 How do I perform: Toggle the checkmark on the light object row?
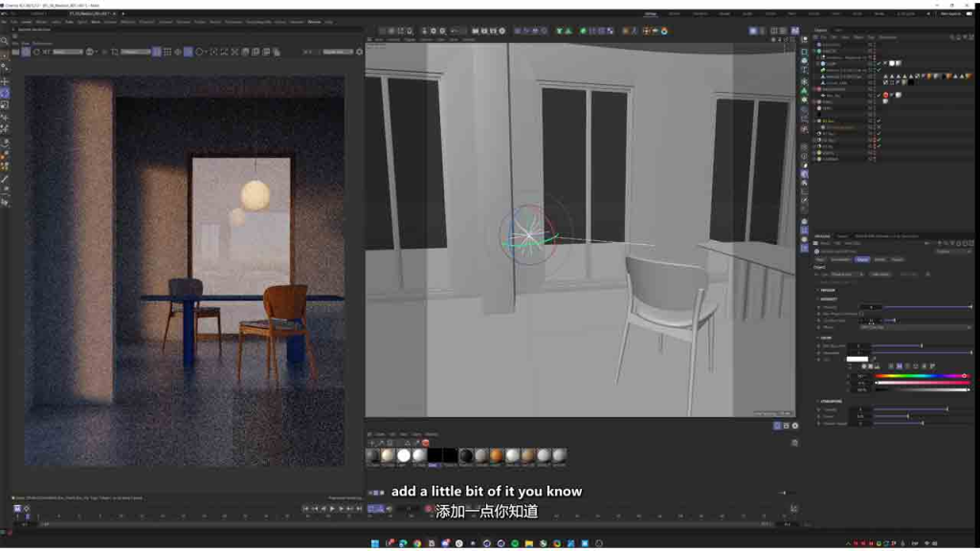[x=879, y=95]
